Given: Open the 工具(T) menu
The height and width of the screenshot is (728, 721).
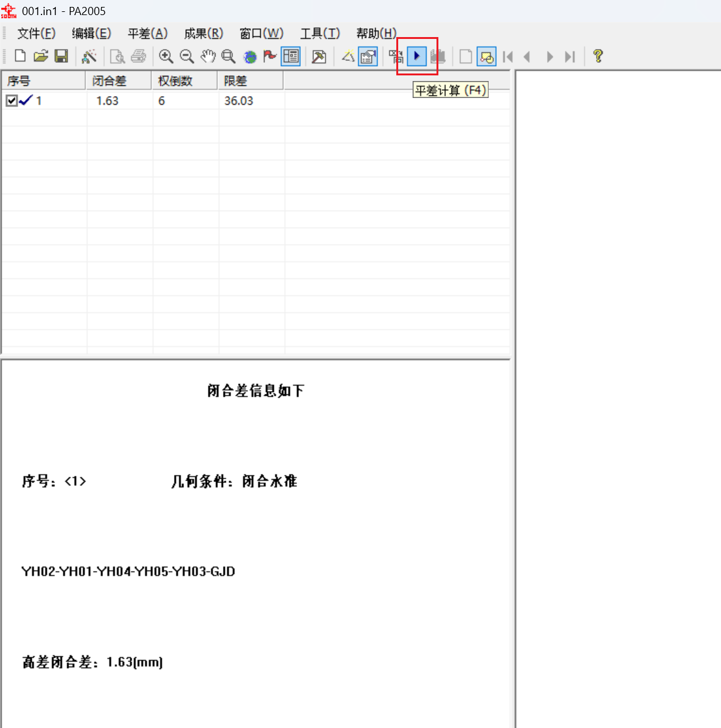Looking at the screenshot, I should pyautogui.click(x=320, y=33).
